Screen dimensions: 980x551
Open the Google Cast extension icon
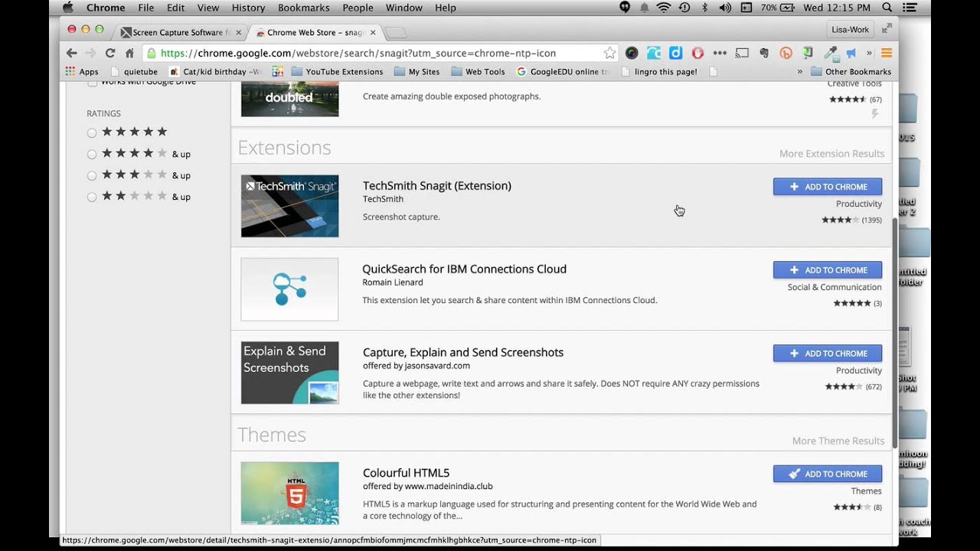[x=742, y=53]
